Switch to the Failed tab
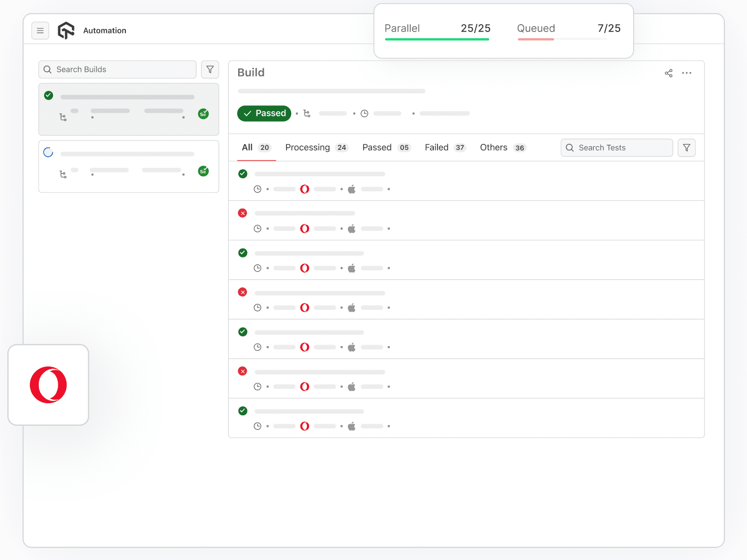Image resolution: width=747 pixels, height=560 pixels. [436, 147]
